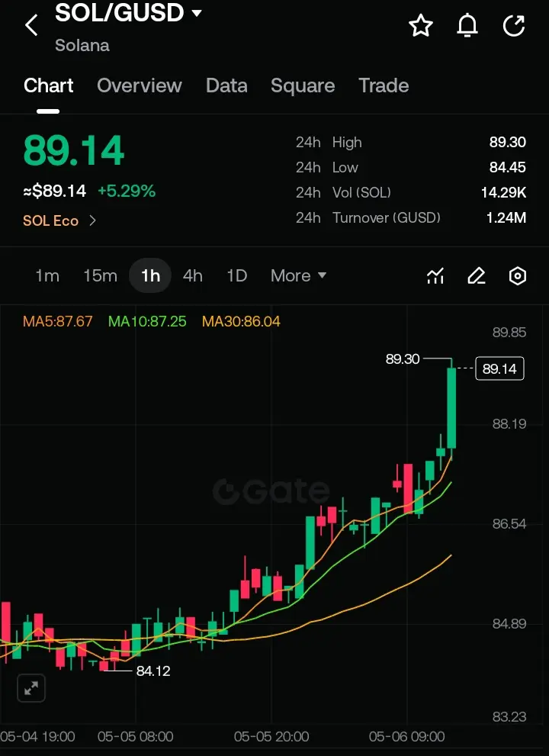Tap the Solana subtitle text
This screenshot has height=756, width=549.
point(82,45)
